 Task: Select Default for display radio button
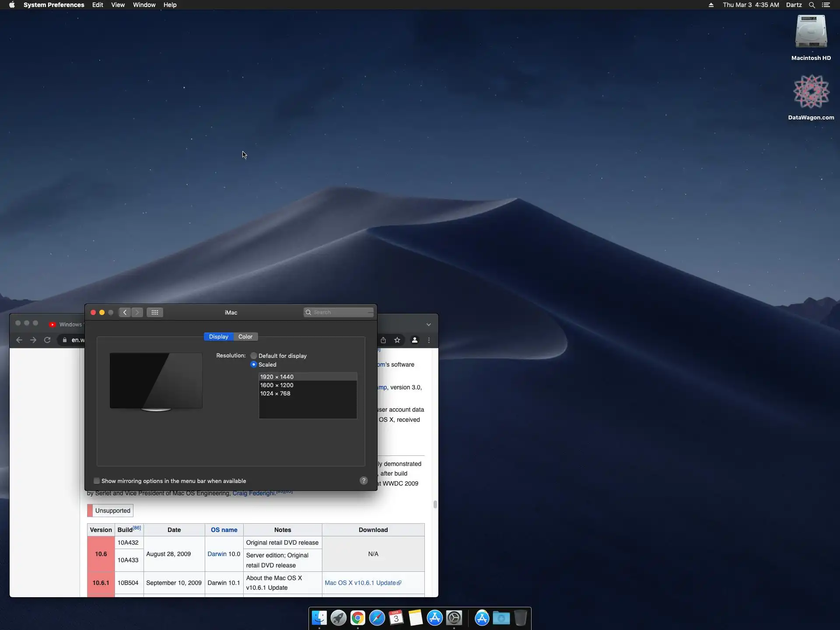click(x=254, y=356)
